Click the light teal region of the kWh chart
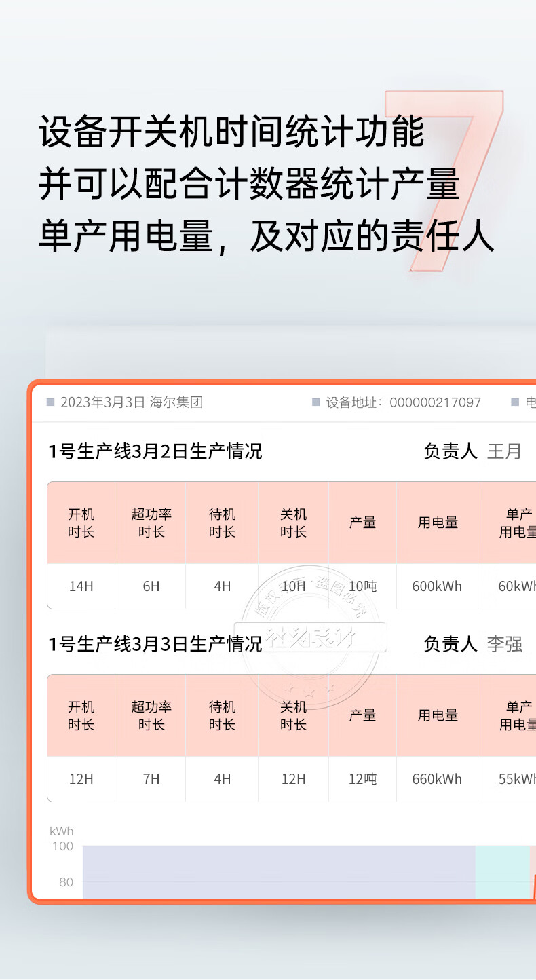536x980 pixels. click(502, 871)
